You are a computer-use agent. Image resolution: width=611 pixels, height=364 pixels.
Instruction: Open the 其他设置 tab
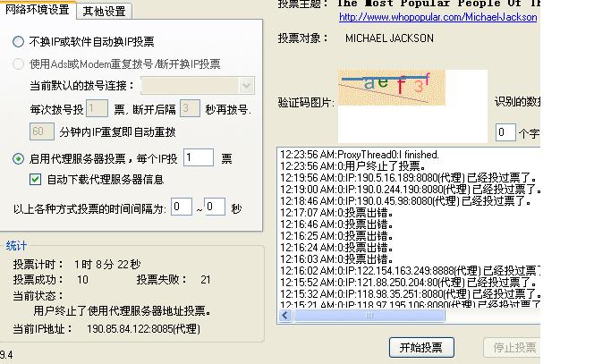104,12
